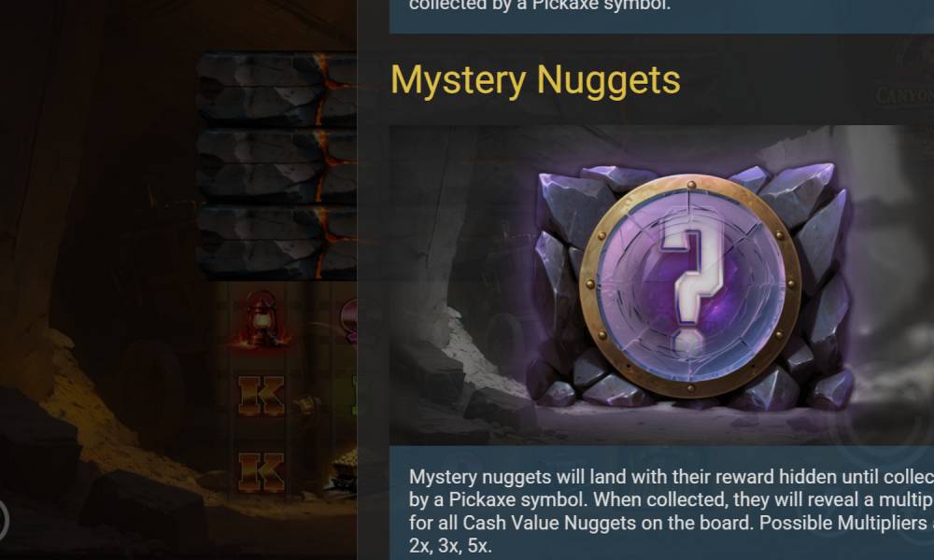The image size is (934, 560).
Task: Click the red lantern slot symbol
Action: click(261, 318)
